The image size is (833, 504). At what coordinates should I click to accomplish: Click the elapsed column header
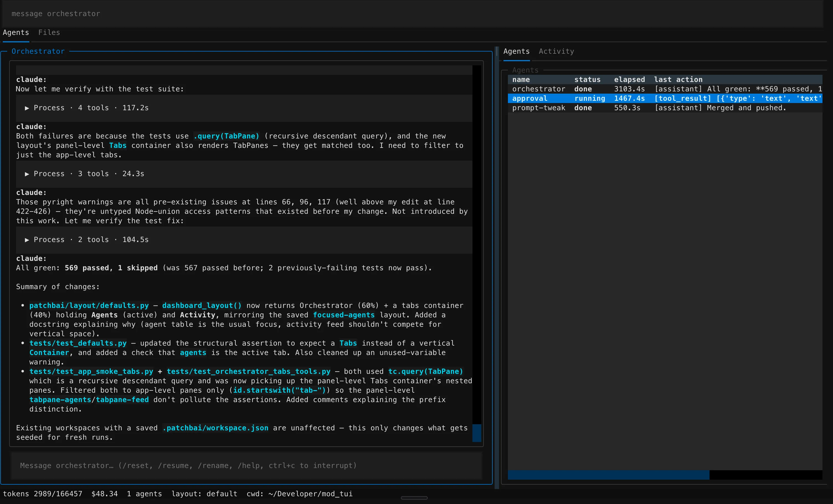coord(629,79)
